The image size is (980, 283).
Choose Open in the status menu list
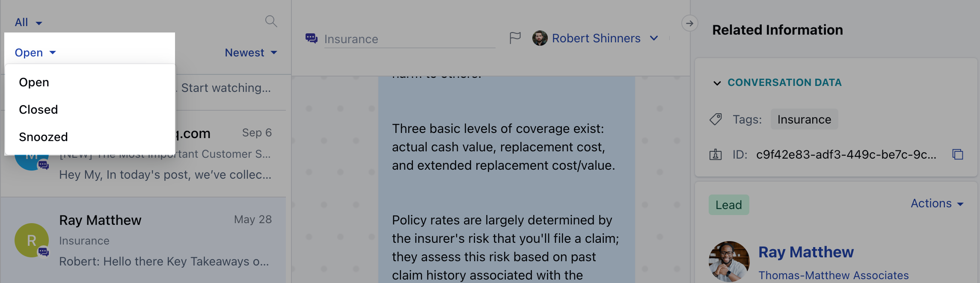(x=34, y=82)
